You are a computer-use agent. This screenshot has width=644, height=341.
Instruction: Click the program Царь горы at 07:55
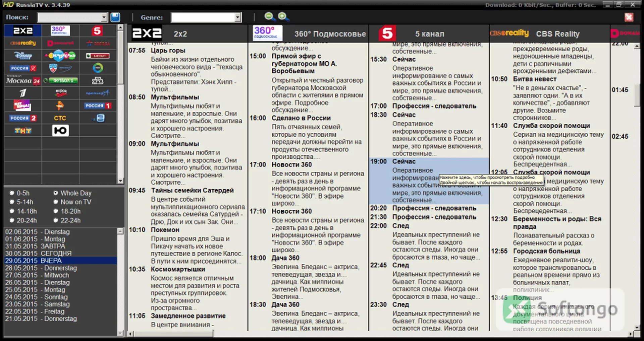click(x=168, y=50)
